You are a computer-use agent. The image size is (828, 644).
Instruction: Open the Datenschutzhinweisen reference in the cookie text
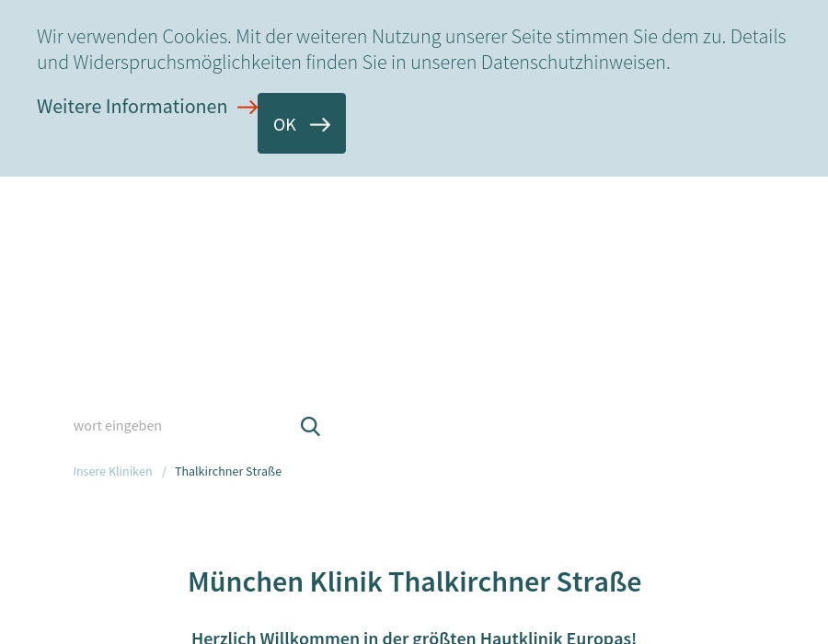click(x=572, y=62)
